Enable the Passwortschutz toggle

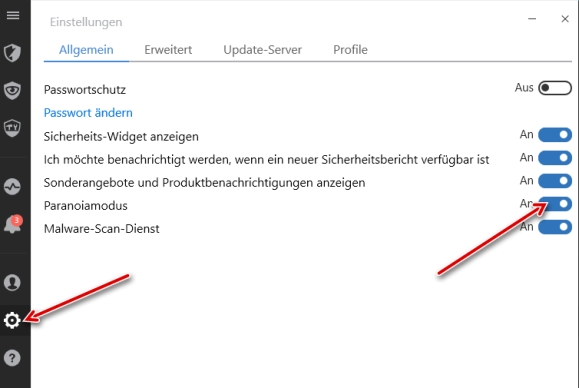(x=555, y=88)
